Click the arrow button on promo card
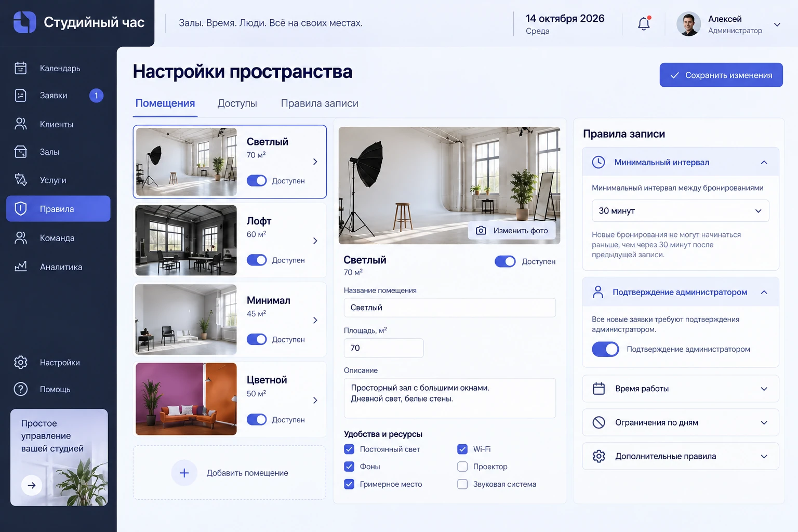 coord(32,485)
